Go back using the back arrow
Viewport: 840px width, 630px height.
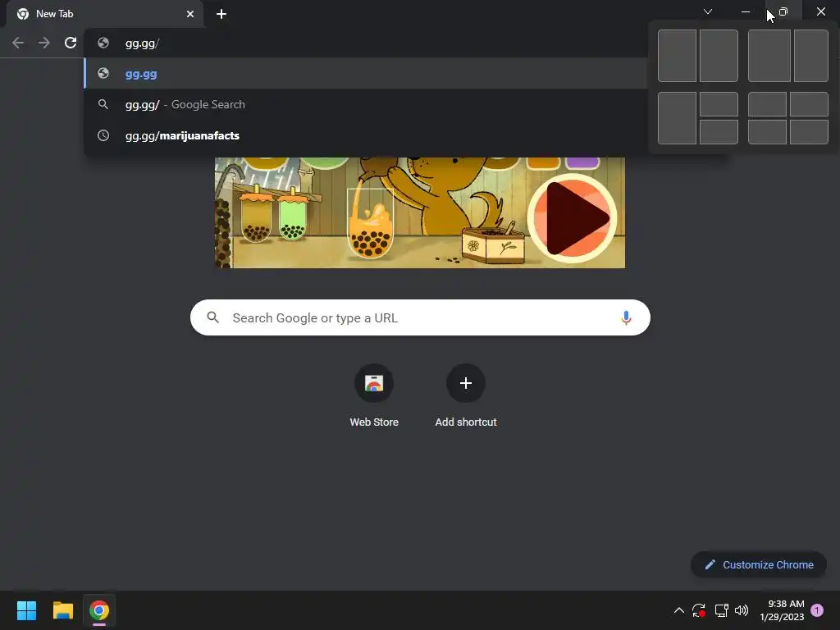18,43
